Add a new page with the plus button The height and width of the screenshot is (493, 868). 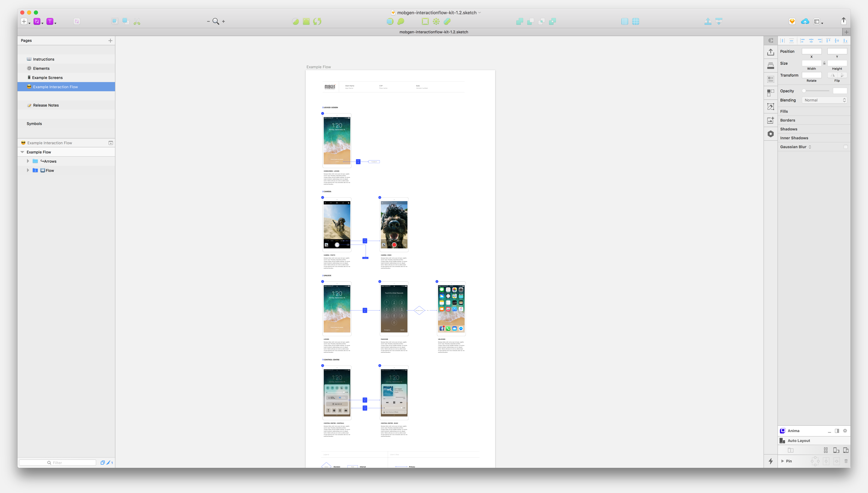coord(110,40)
